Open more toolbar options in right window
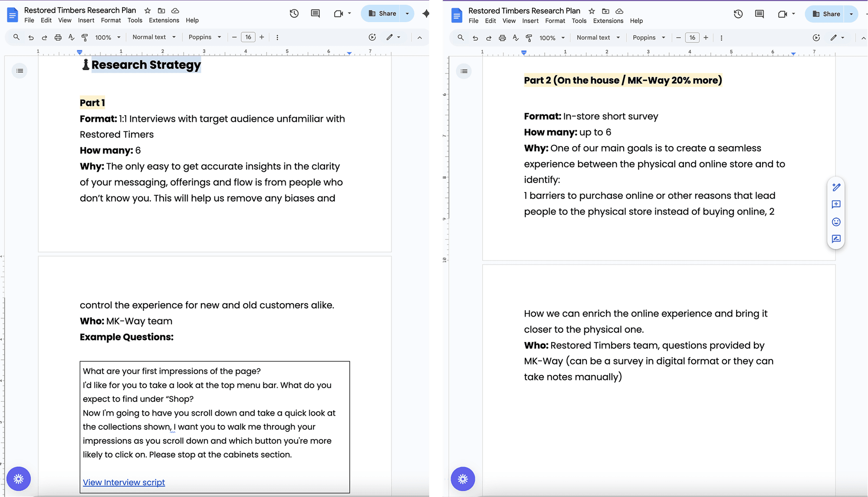This screenshot has width=868, height=497. point(721,38)
